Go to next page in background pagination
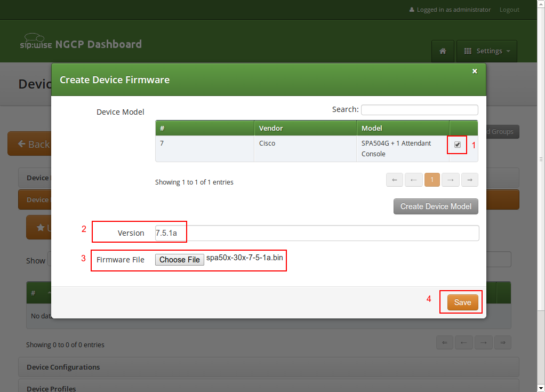 [x=484, y=342]
